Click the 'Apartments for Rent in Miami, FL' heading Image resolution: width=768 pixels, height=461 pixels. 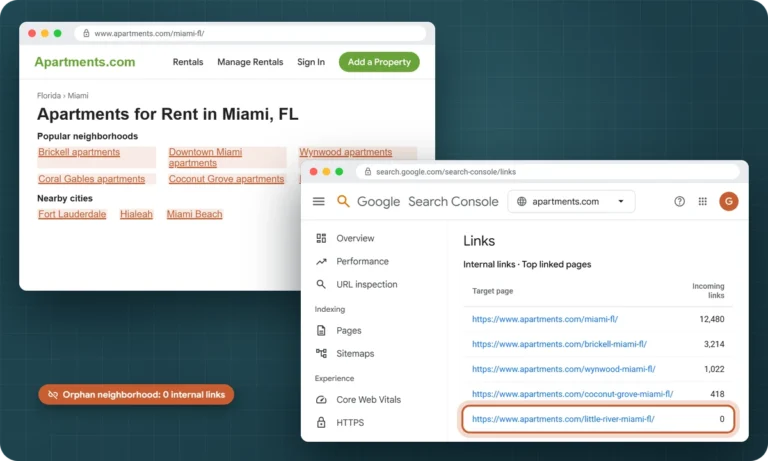[x=168, y=114]
